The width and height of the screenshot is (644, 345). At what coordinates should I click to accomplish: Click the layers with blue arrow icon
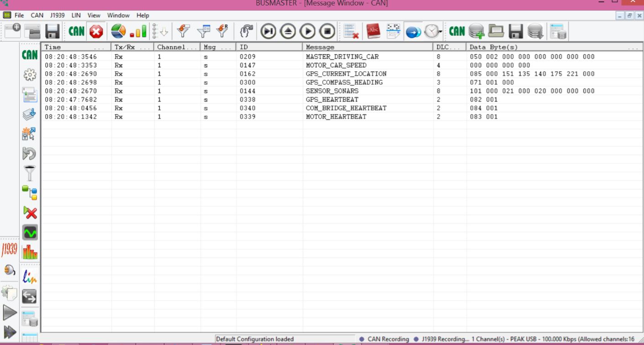(x=30, y=114)
